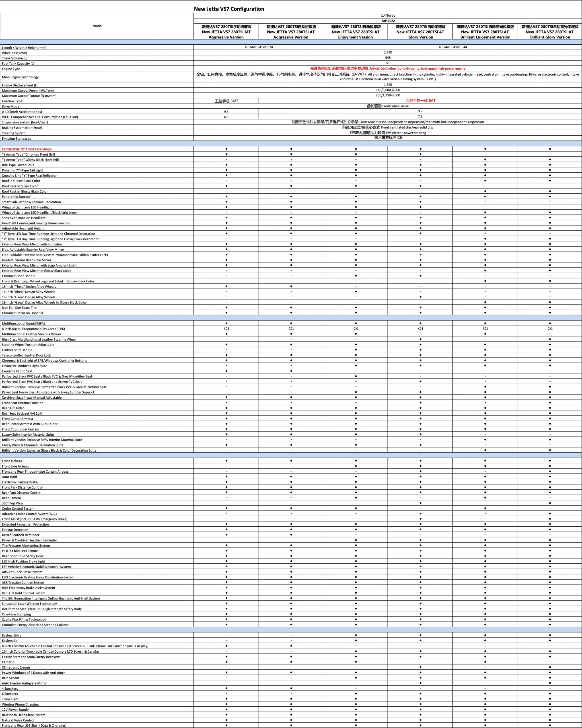The image size is (582, 728).
Task: Click the engine displacement value '1.395'
Action: [388, 85]
